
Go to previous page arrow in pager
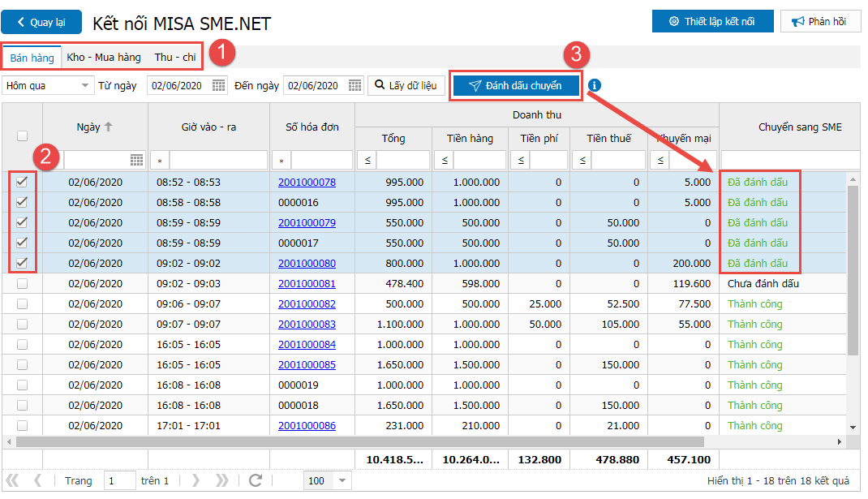(37, 480)
